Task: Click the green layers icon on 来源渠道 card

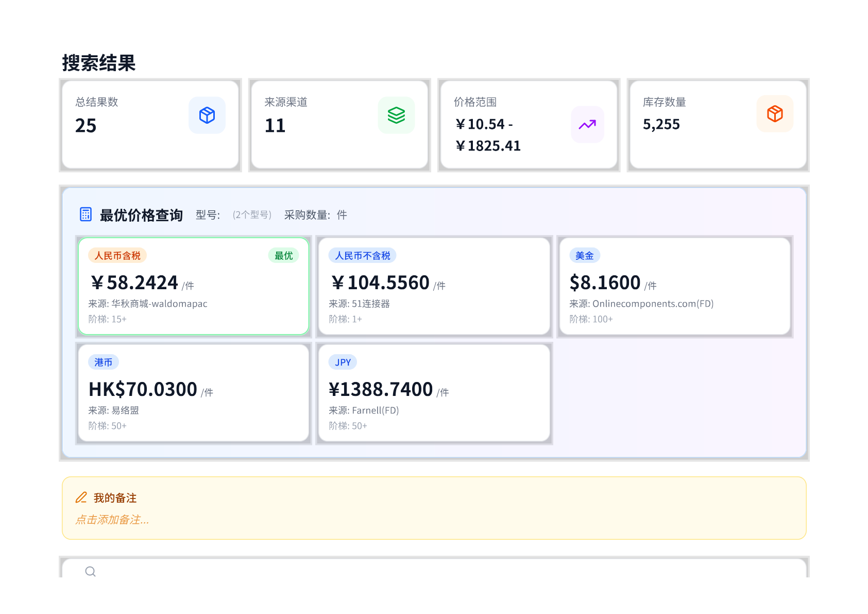Action: (x=396, y=115)
